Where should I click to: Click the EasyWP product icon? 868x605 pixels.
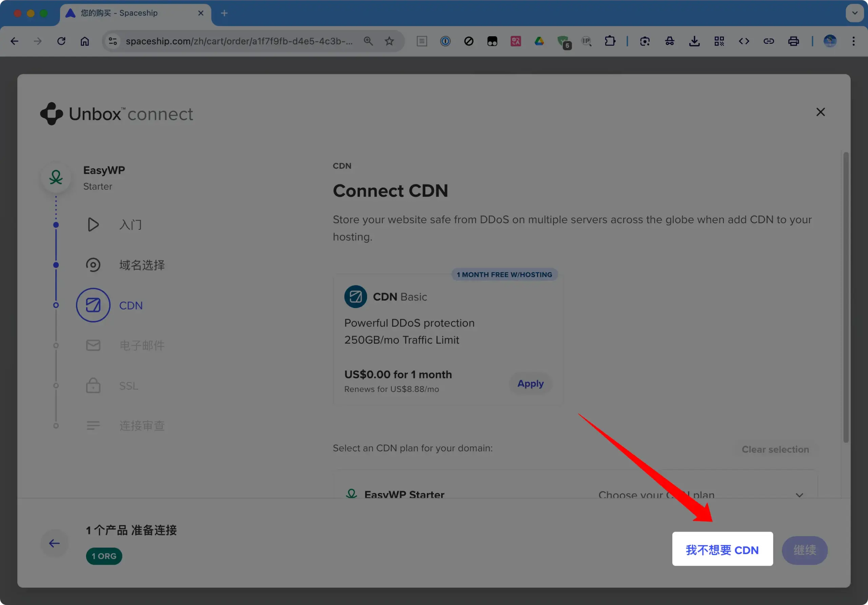[x=56, y=177]
